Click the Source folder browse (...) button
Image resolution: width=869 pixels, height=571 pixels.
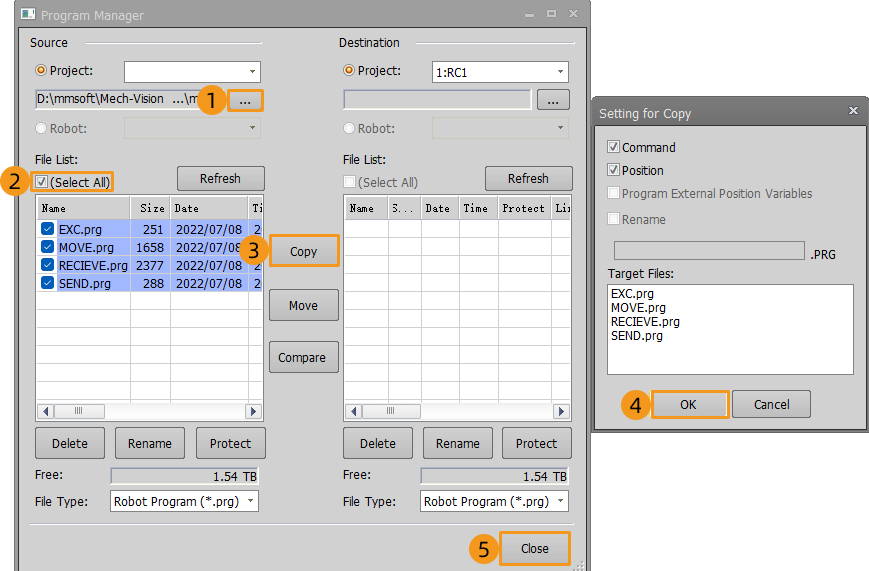pos(245,100)
